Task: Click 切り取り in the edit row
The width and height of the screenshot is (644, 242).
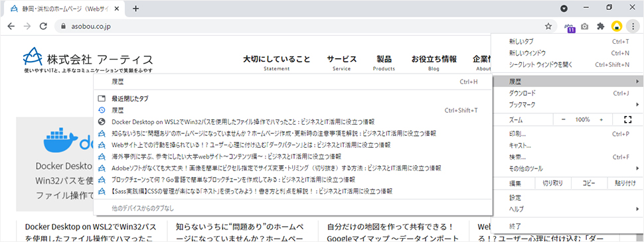Action: 553,183
